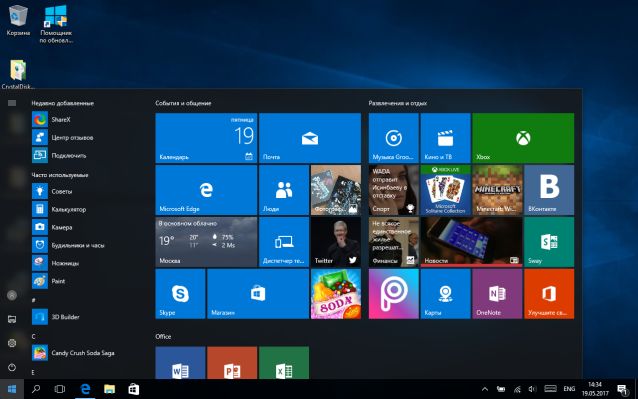The image size is (638, 399).
Task: Open Музыка Groove tile
Action: click(x=393, y=138)
